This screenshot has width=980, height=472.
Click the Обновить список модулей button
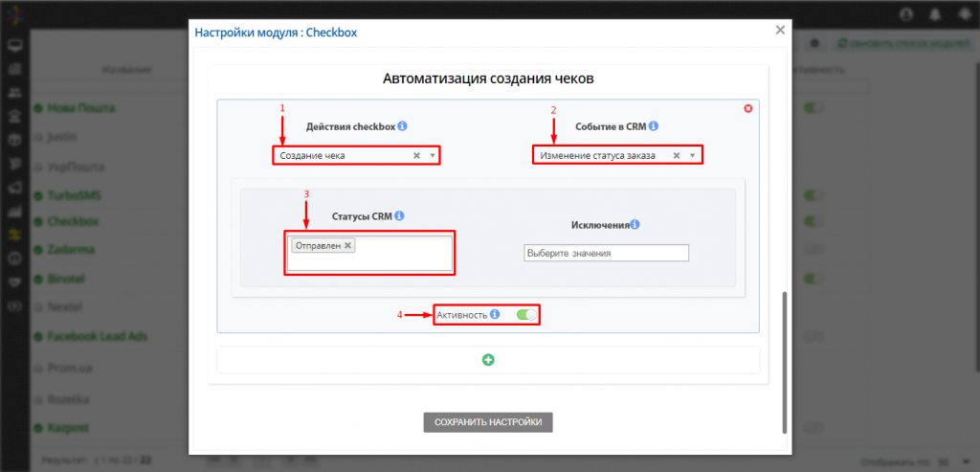coord(903,44)
